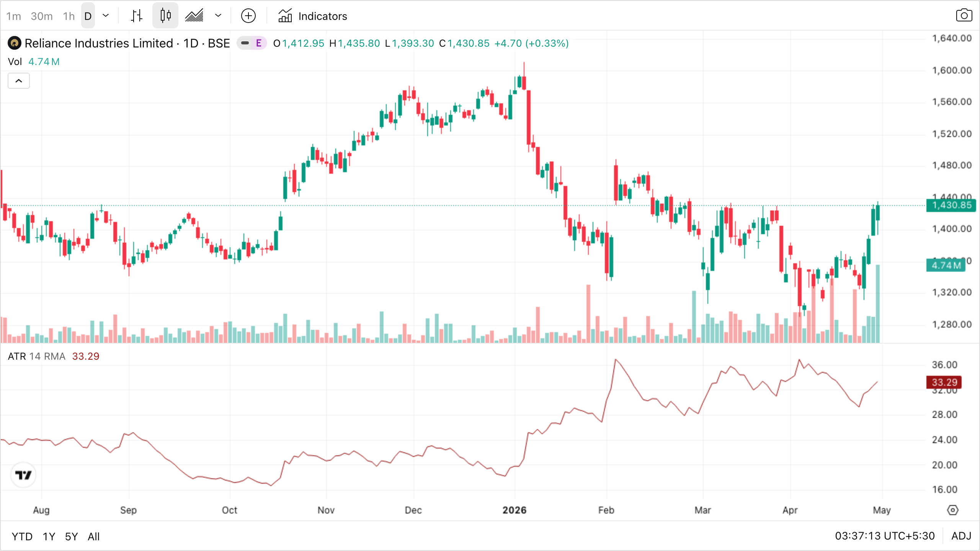Choose the Area chart style icon
Viewport: 980px width, 551px height.
coord(194,16)
